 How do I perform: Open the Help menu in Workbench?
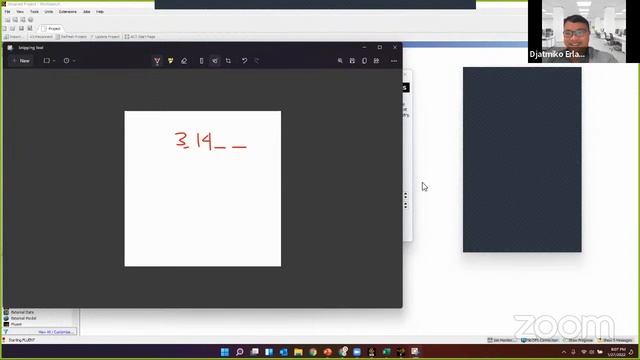pos(100,12)
